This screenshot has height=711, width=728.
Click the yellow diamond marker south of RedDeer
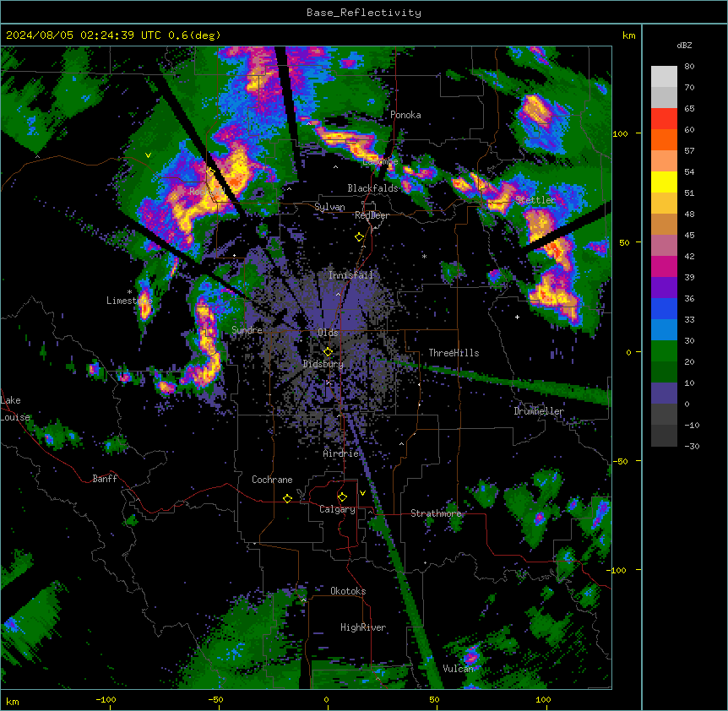click(x=359, y=237)
